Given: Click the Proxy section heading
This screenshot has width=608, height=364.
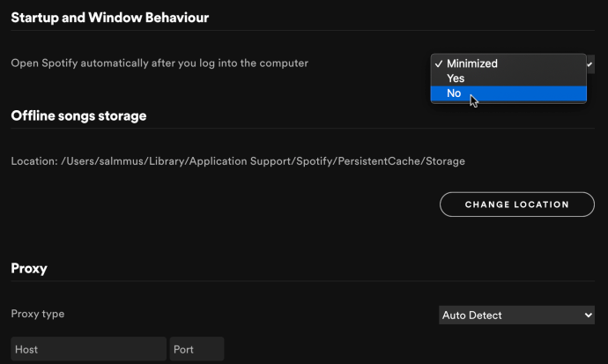Looking at the screenshot, I should tap(29, 268).
